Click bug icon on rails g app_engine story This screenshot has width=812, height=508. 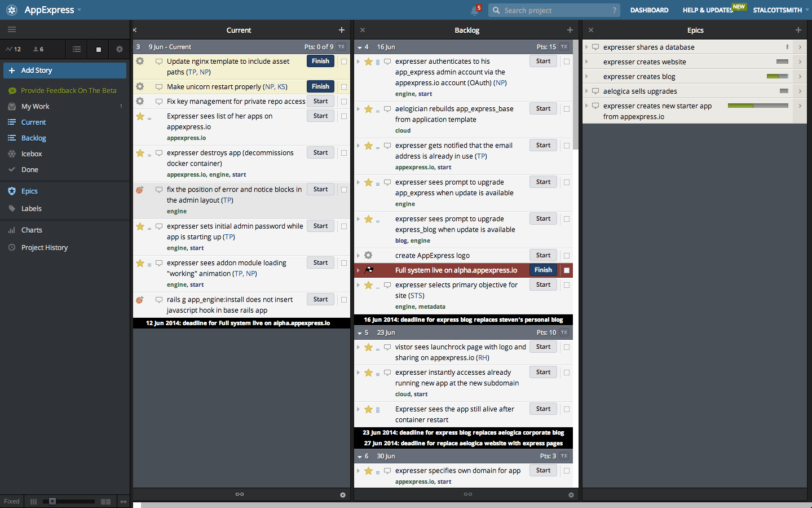[x=139, y=300]
